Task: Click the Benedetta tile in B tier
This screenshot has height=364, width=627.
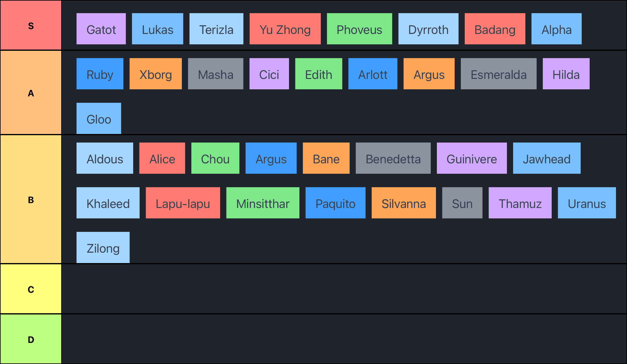Action: (393, 158)
